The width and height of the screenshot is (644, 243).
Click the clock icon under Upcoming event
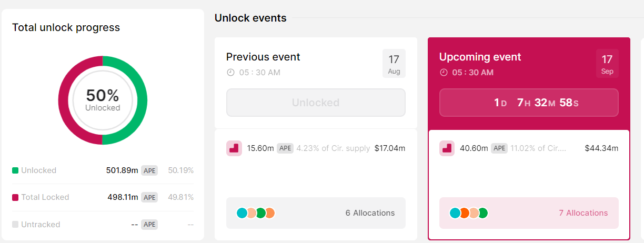(444, 73)
